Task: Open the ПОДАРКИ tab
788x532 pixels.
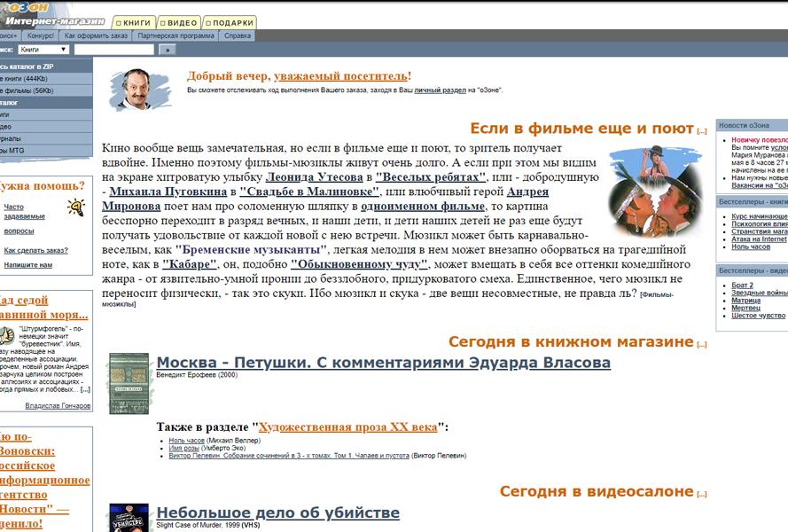Action: (x=230, y=23)
